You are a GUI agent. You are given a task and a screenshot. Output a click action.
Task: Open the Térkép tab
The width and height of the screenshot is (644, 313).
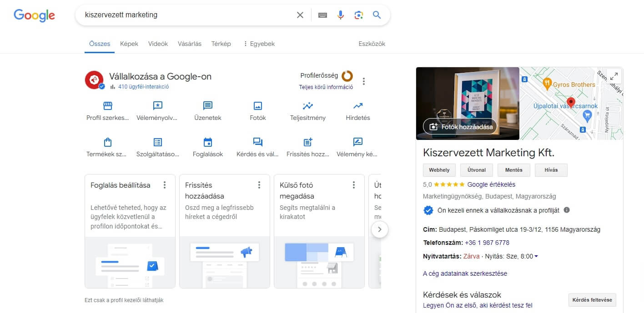point(221,44)
